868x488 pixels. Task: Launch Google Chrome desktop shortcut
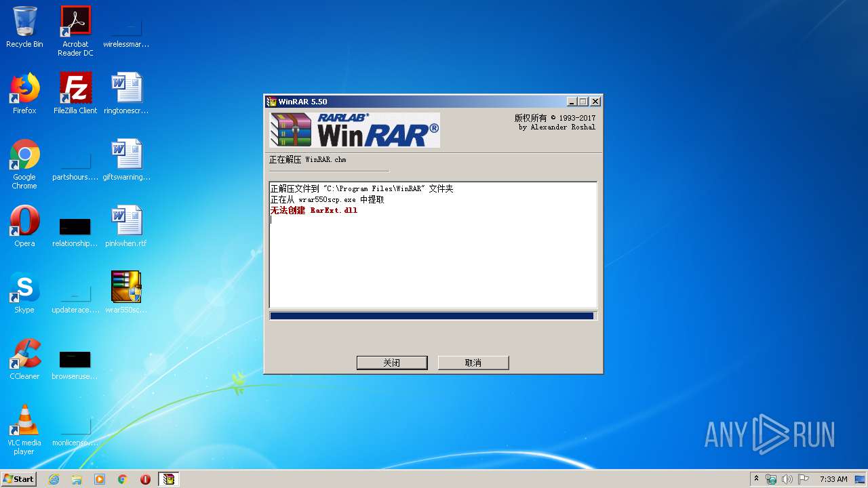pyautogui.click(x=24, y=164)
